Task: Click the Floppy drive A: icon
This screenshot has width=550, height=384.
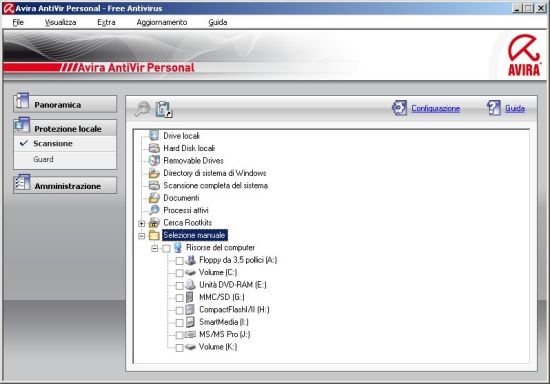Action: point(190,260)
